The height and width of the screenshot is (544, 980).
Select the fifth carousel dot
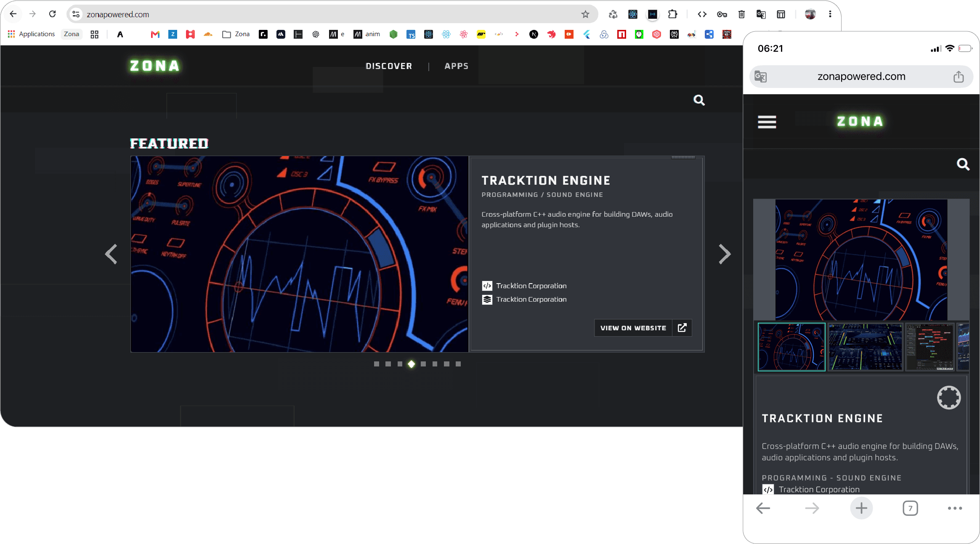(x=423, y=364)
